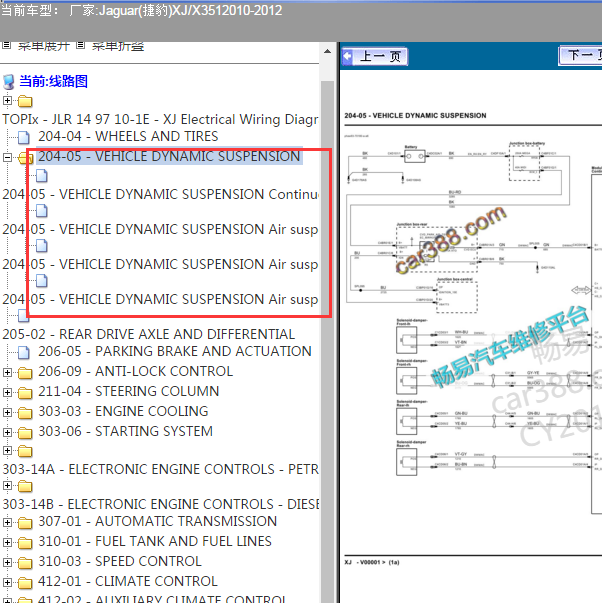Click the folder icon for 303-14A ELECTRONIC ENGINE CONTROLS

click(x=25, y=451)
